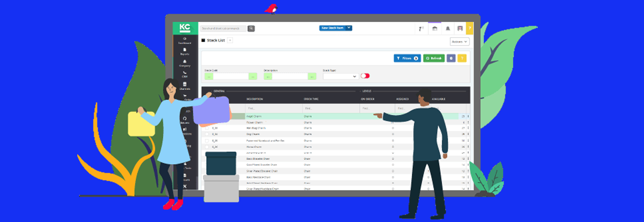Open the Company sidebar item

[185, 63]
